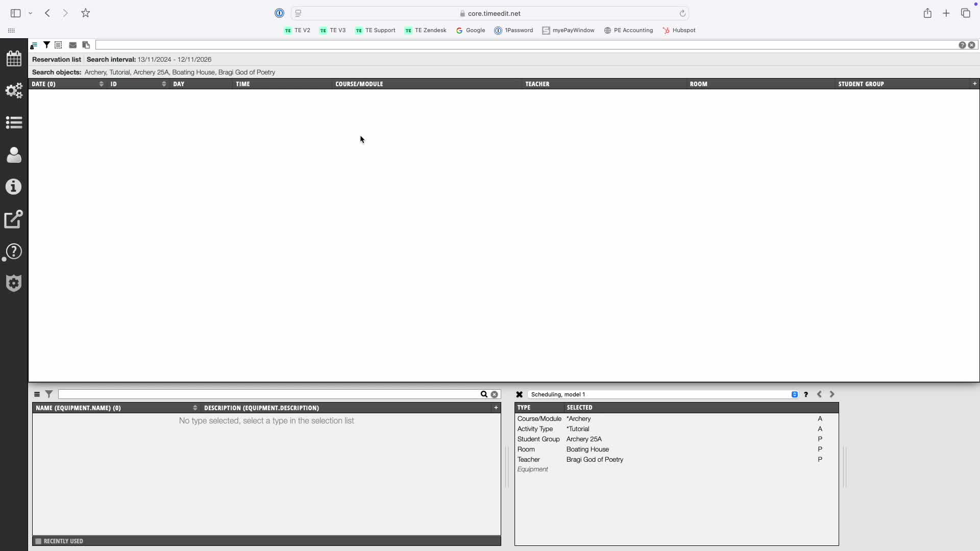
Task: Expand reservation list columns with plus
Action: click(x=974, y=84)
